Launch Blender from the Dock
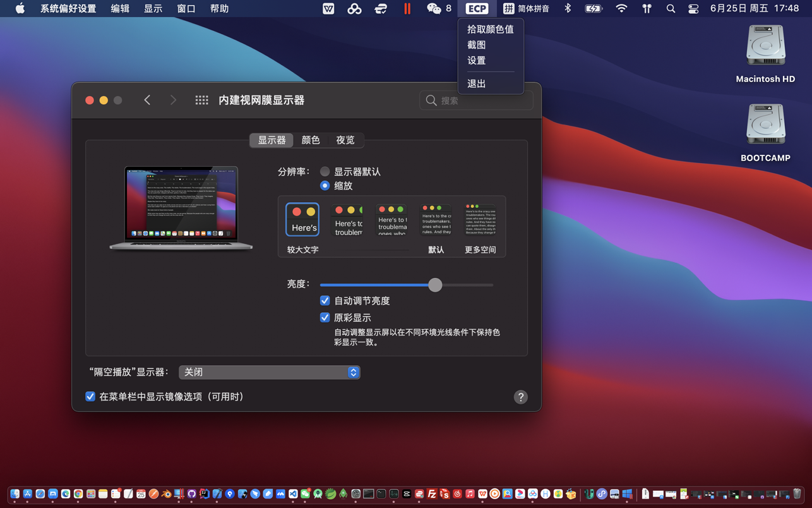The height and width of the screenshot is (508, 812). click(x=166, y=494)
